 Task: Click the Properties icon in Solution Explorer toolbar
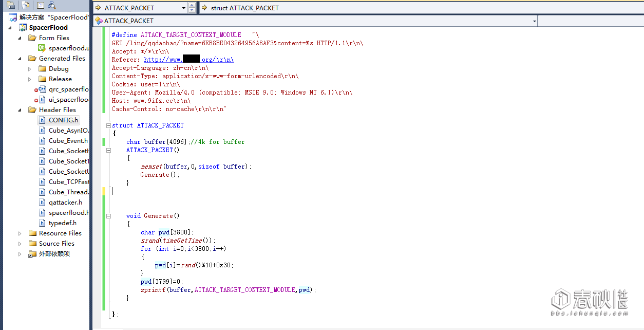[x=10, y=5]
